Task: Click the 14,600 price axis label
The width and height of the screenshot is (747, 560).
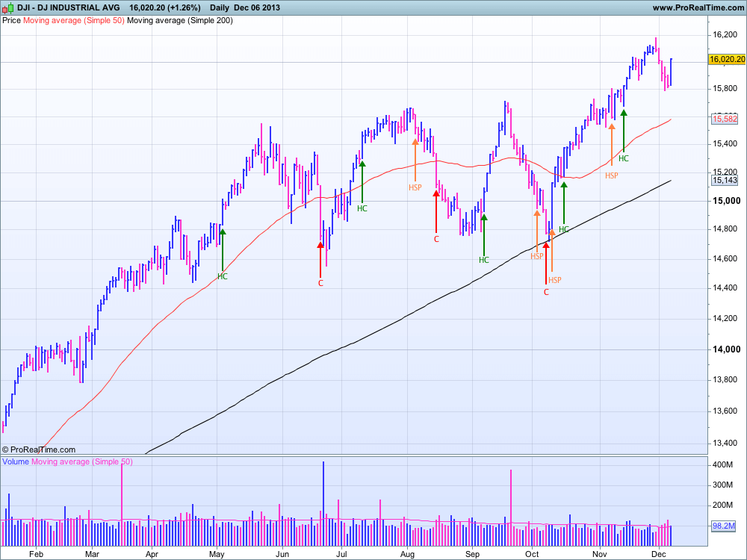Action: pos(725,259)
